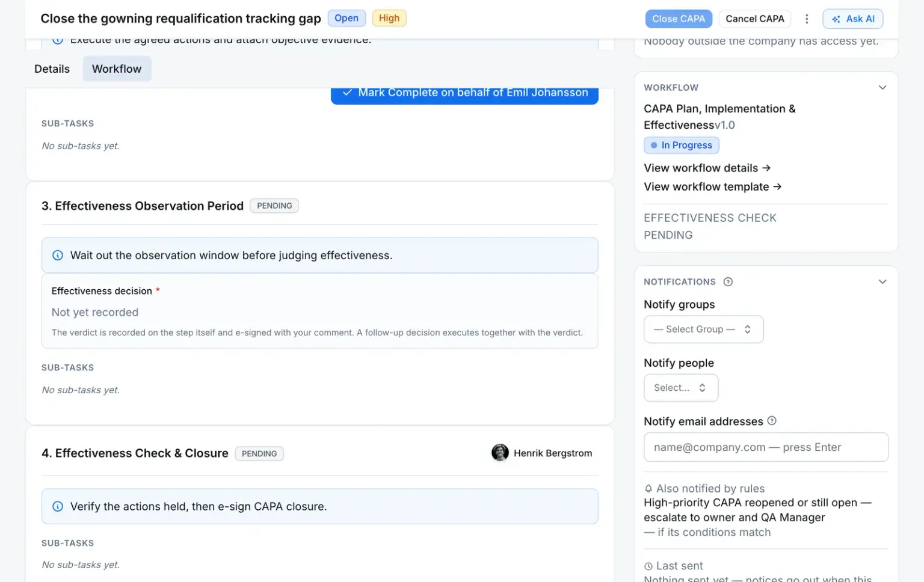Click the '4. Effectiveness Check & Closure' heading

pos(135,453)
